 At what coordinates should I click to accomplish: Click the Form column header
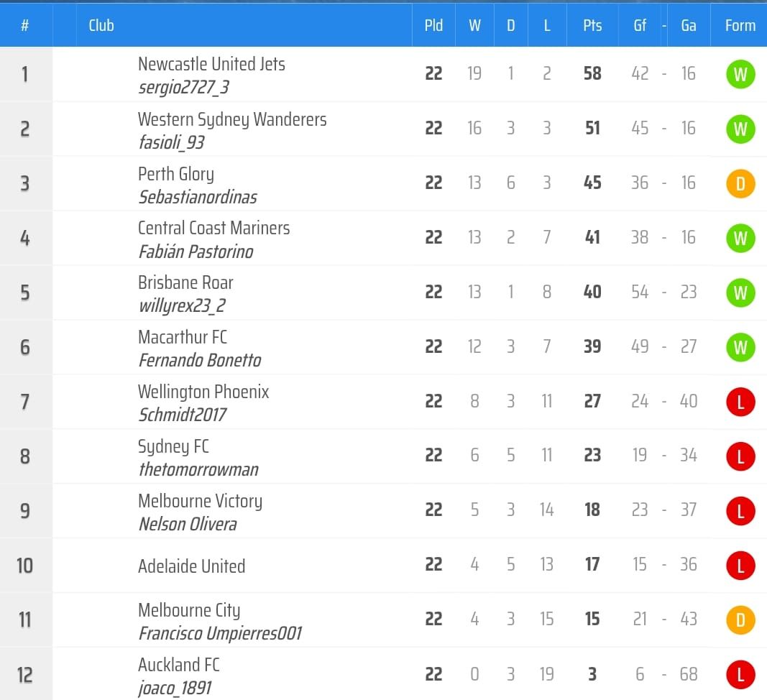click(x=740, y=25)
